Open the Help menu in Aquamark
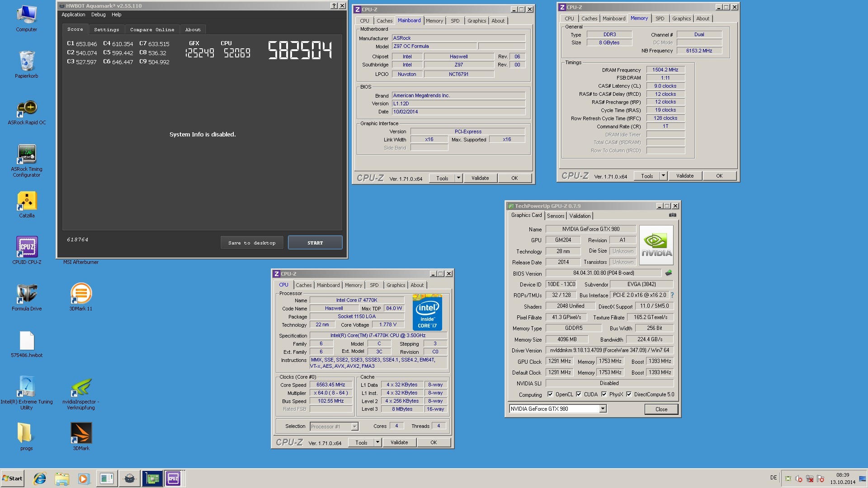868x488 pixels. [x=116, y=14]
